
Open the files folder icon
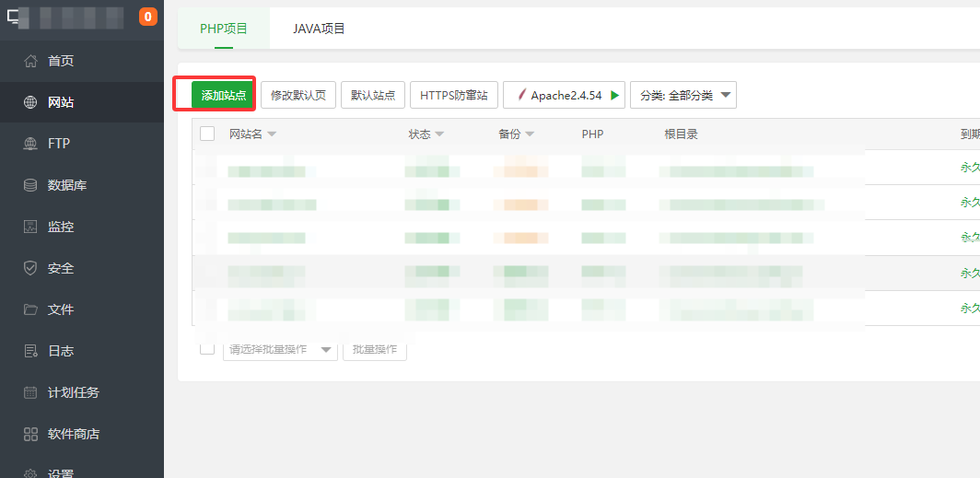30,309
